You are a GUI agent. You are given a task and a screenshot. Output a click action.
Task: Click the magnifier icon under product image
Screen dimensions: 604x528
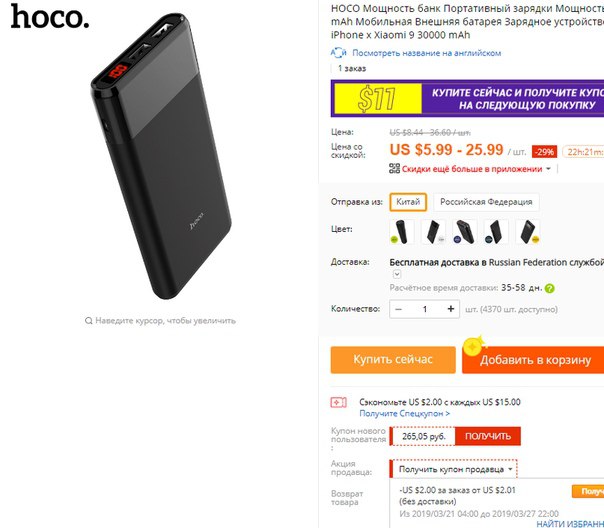(x=89, y=320)
